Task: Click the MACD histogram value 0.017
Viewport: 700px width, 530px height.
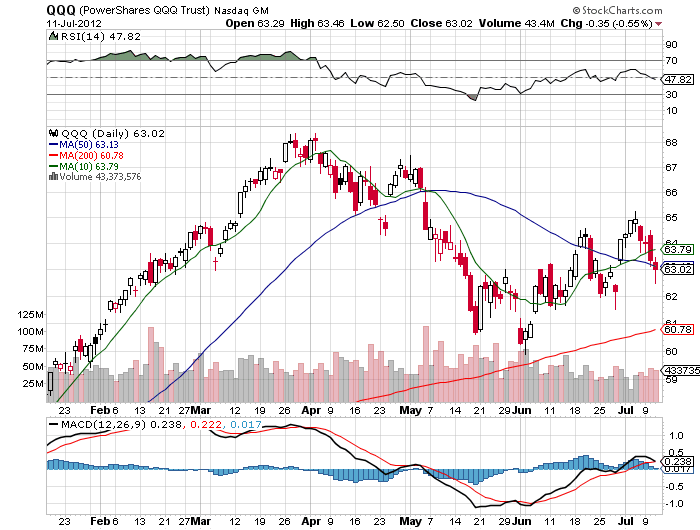Action: [246, 424]
